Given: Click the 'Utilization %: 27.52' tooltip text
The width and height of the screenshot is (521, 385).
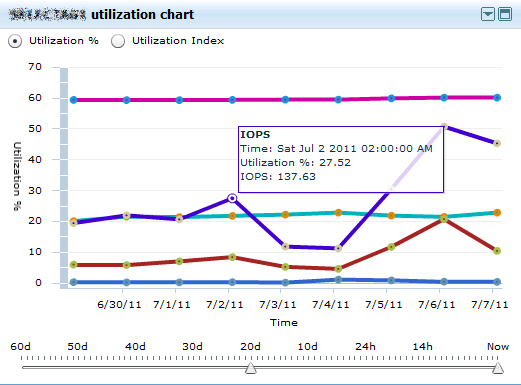Looking at the screenshot, I should 295,163.
